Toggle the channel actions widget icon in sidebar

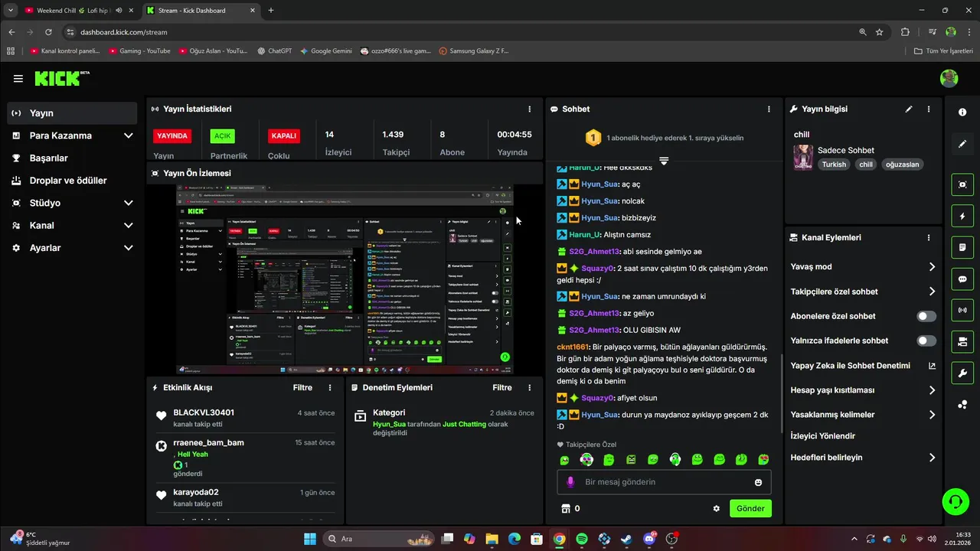962,341
